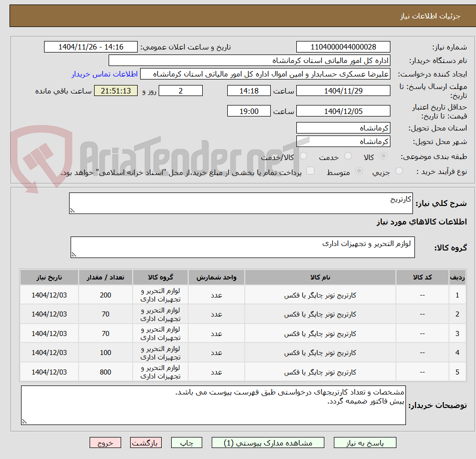Click the ردیف column header
This screenshot has height=459, width=476.
click(x=457, y=277)
